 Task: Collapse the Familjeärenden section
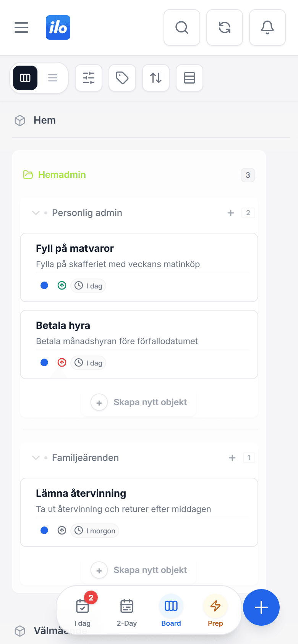pyautogui.click(x=36, y=458)
